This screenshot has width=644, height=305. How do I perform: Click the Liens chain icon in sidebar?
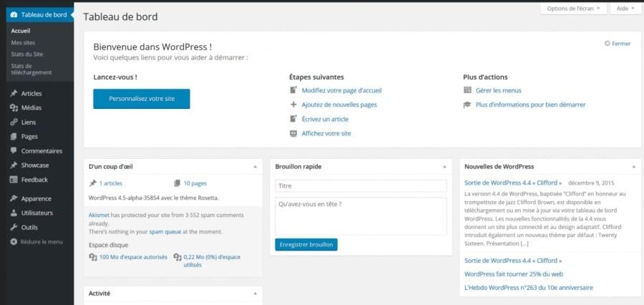point(14,122)
